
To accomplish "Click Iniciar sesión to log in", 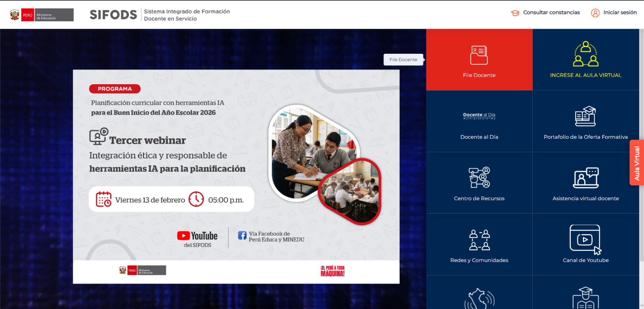I will pos(620,12).
